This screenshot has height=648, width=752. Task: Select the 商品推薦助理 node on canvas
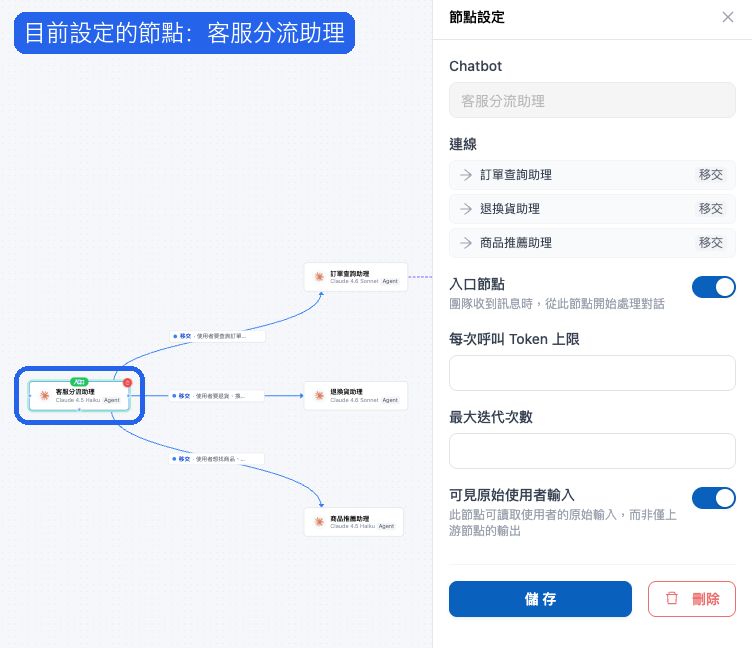[x=354, y=522]
